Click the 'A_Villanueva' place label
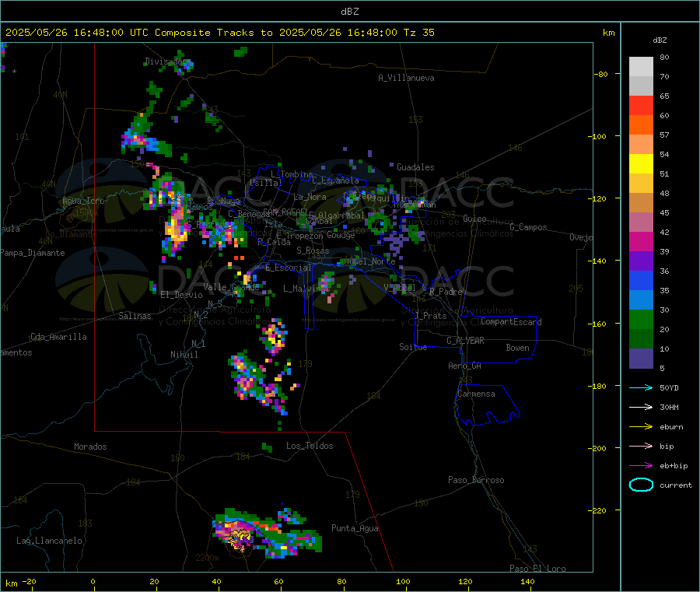 pos(406,78)
